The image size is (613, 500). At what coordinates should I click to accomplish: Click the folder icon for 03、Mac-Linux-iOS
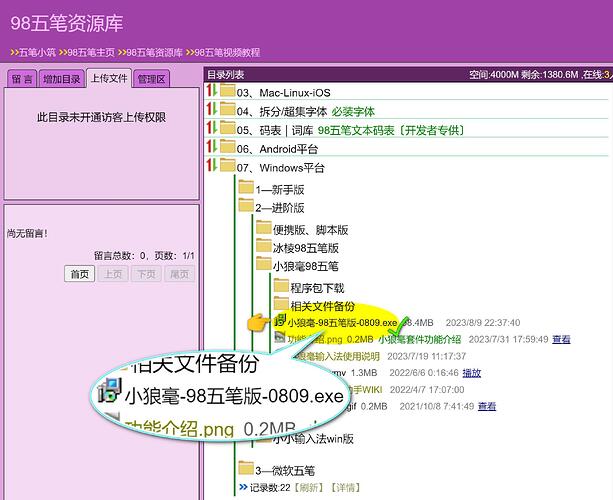point(228,92)
